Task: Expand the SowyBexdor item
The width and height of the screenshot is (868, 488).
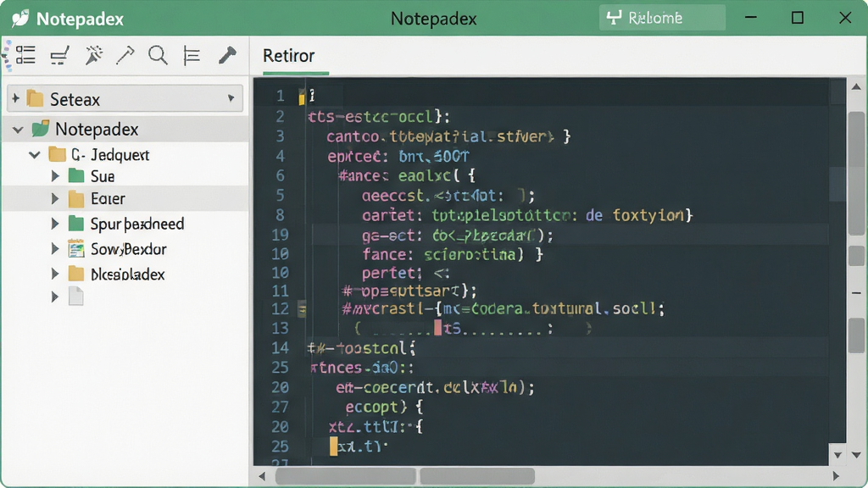Action: (x=55, y=249)
